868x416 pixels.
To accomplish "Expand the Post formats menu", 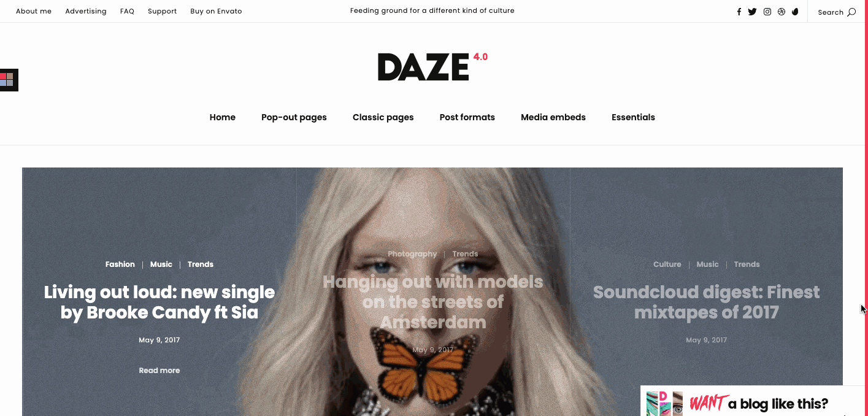I will [467, 117].
